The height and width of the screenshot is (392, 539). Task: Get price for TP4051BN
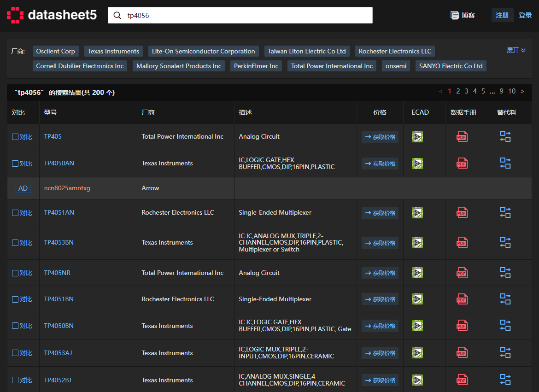click(380, 299)
